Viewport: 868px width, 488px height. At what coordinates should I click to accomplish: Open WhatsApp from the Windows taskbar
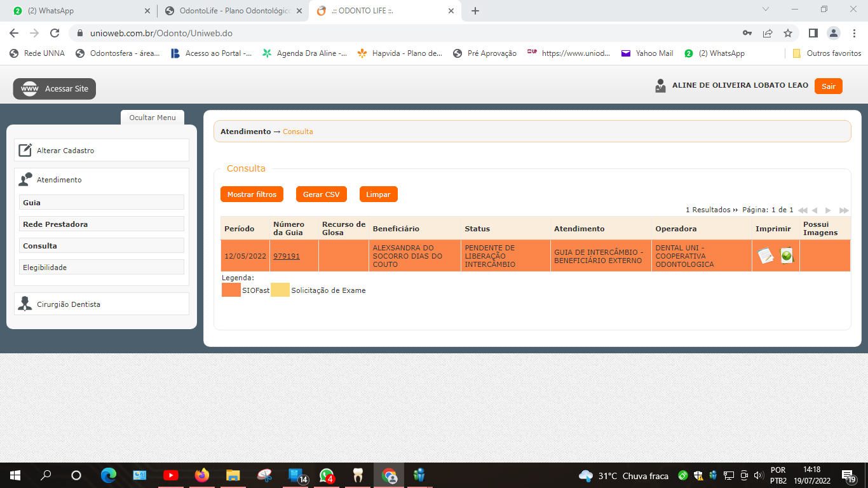(x=327, y=475)
